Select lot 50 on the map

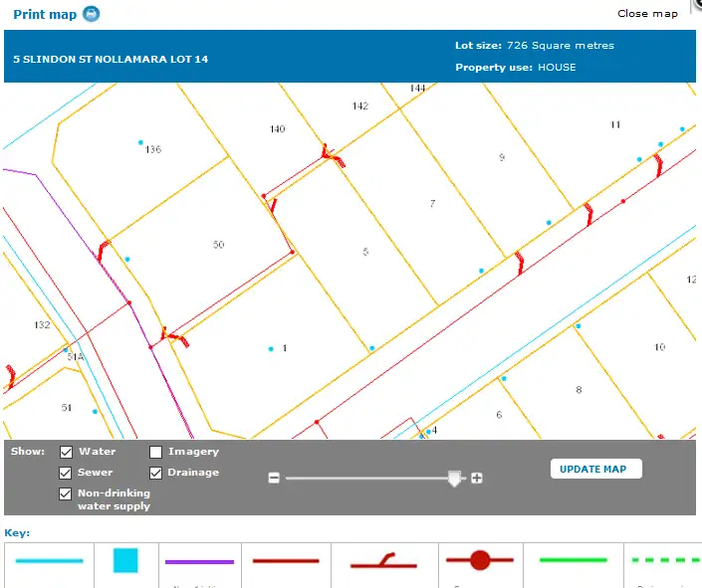tap(219, 244)
